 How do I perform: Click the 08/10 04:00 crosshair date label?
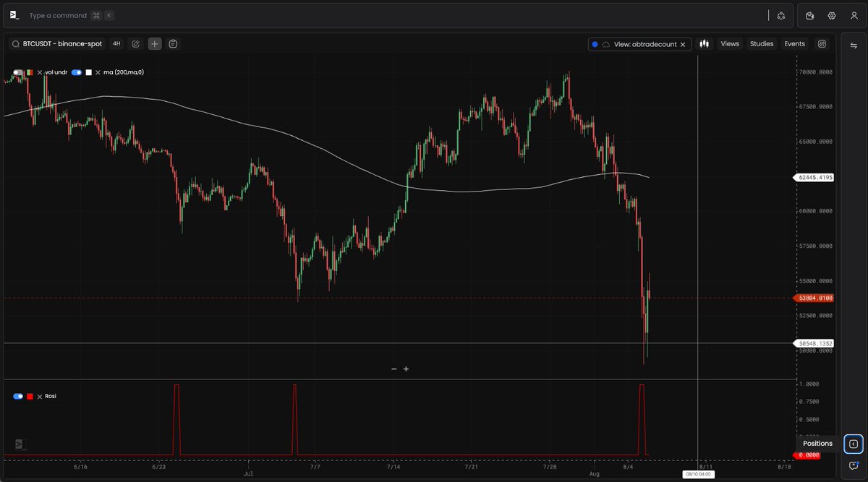point(698,474)
